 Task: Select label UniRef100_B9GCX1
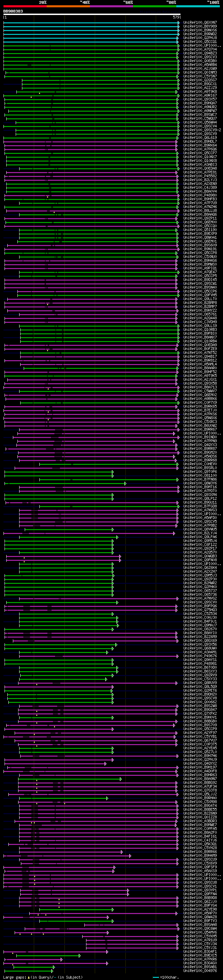[x=200, y=84]
